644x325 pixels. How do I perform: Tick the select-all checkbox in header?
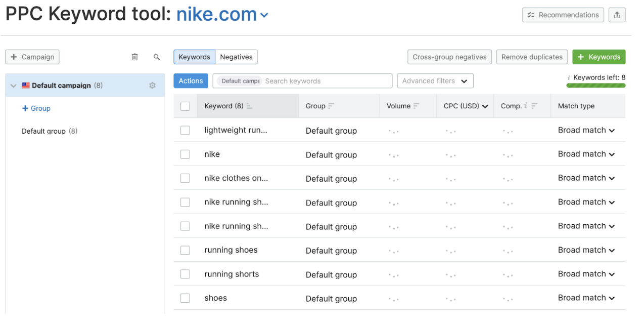pos(185,106)
